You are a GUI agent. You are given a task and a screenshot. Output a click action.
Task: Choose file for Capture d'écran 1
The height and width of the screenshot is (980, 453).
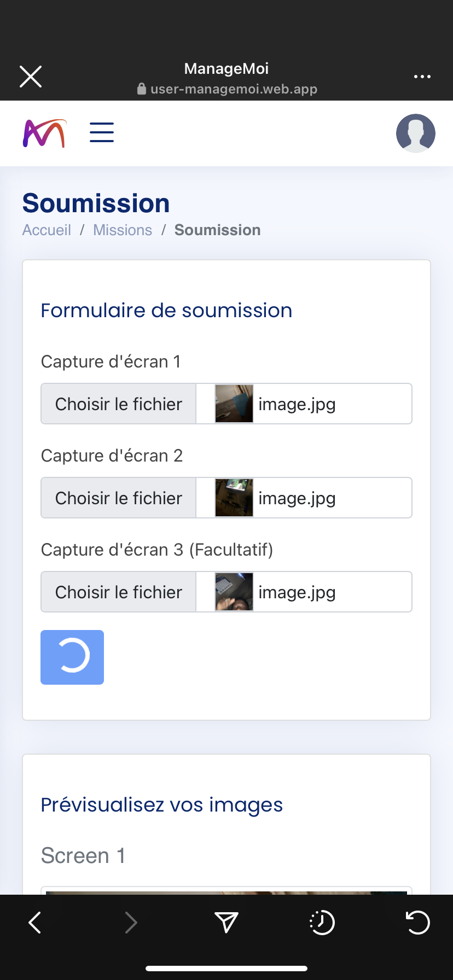[x=119, y=404]
